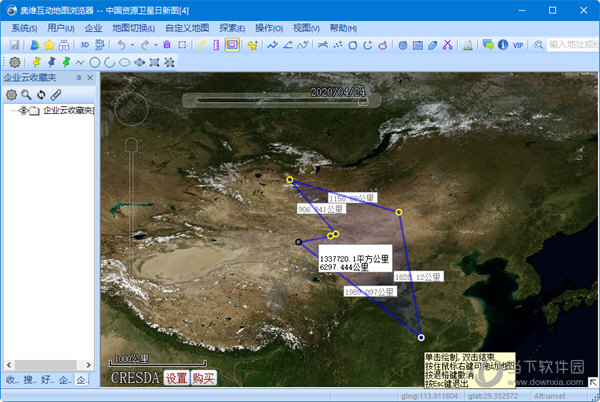Image resolution: width=600 pixels, height=402 pixels.
Task: Open the 地图切换(L) menu
Action: (134, 28)
